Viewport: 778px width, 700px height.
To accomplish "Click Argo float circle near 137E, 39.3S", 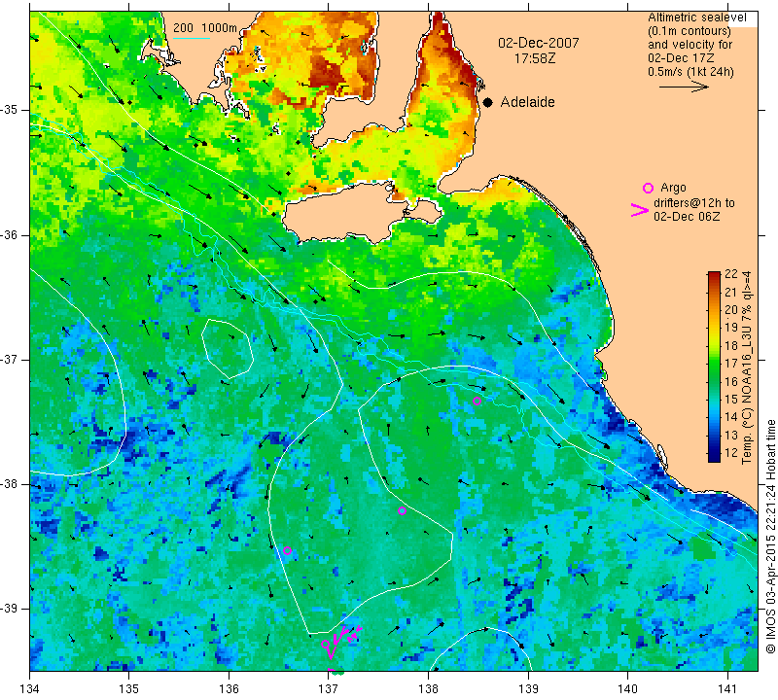I will pyautogui.click(x=326, y=645).
